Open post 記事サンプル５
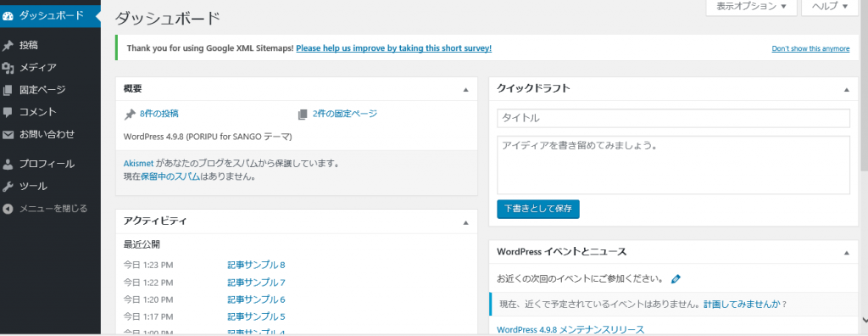Image resolution: width=868 pixels, height=336 pixels. (256, 317)
